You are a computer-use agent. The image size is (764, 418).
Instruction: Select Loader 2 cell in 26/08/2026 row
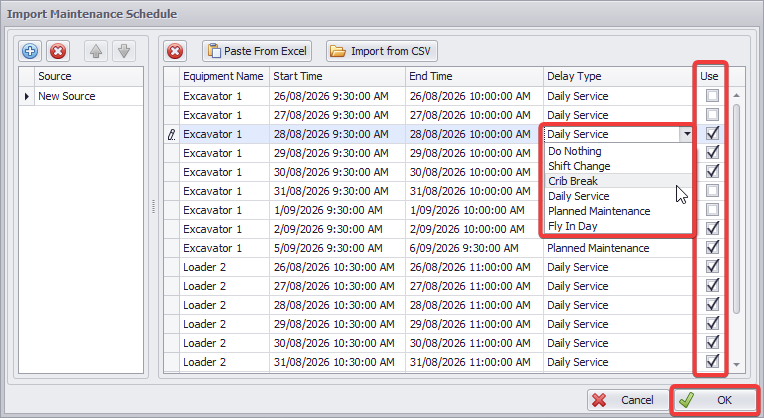(224, 267)
